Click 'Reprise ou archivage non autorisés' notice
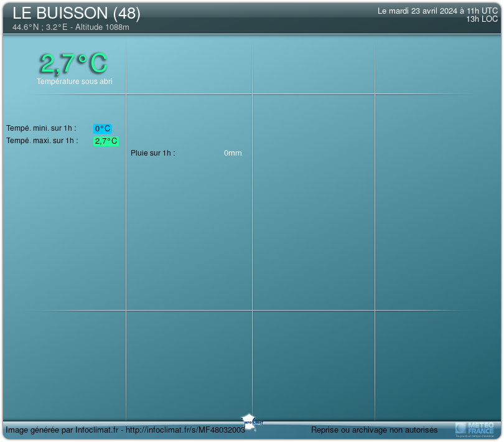This screenshot has width=504, height=442. click(374, 430)
